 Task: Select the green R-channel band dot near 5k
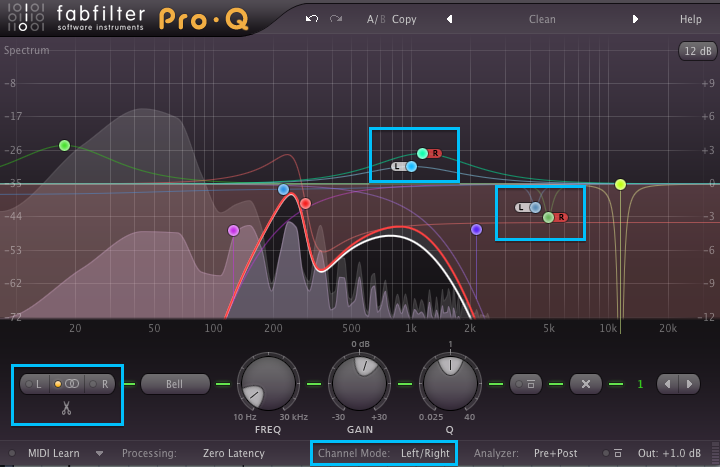548,217
